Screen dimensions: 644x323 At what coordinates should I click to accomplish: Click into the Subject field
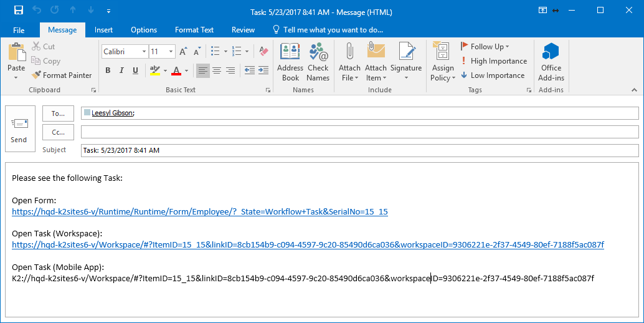click(359, 151)
